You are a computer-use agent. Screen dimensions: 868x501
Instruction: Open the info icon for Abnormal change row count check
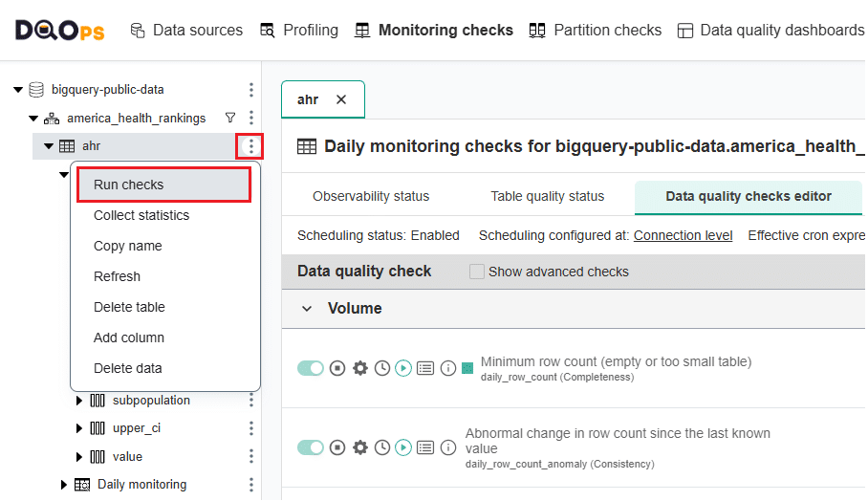click(447, 447)
